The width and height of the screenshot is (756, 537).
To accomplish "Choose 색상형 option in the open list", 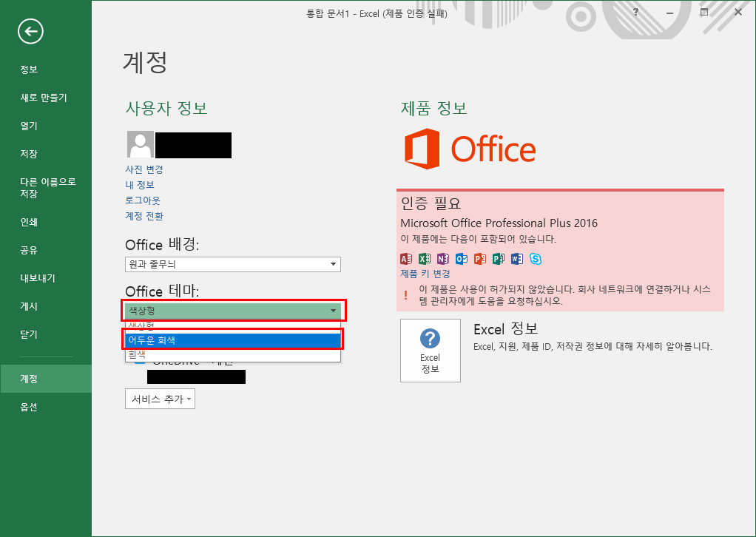I will pos(233,326).
